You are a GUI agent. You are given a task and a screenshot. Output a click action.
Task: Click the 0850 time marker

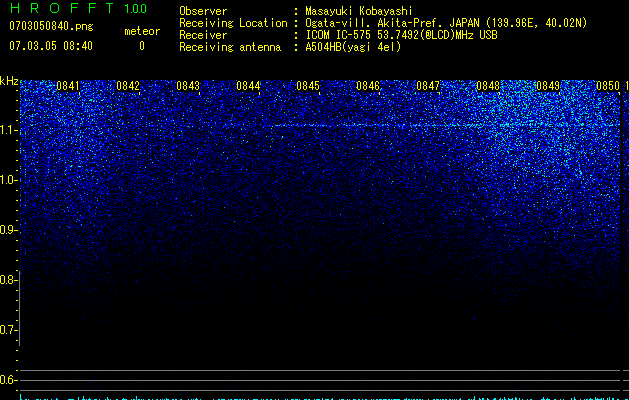coord(608,86)
